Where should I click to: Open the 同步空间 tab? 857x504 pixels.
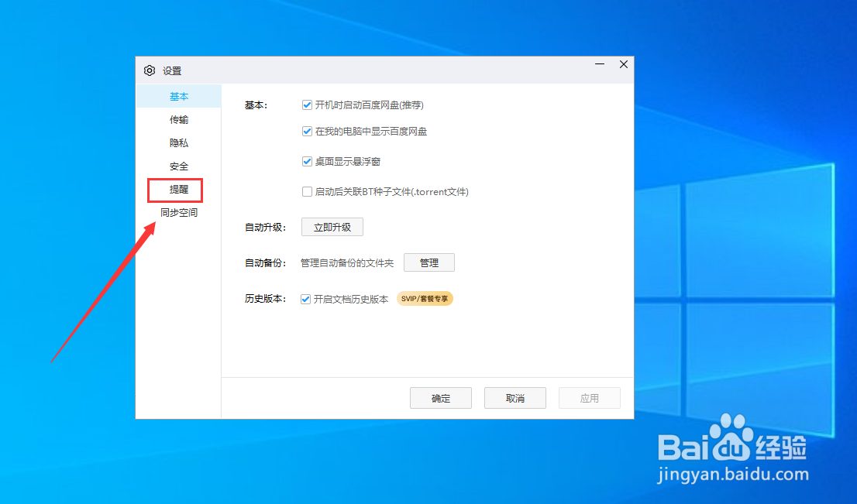click(x=178, y=213)
